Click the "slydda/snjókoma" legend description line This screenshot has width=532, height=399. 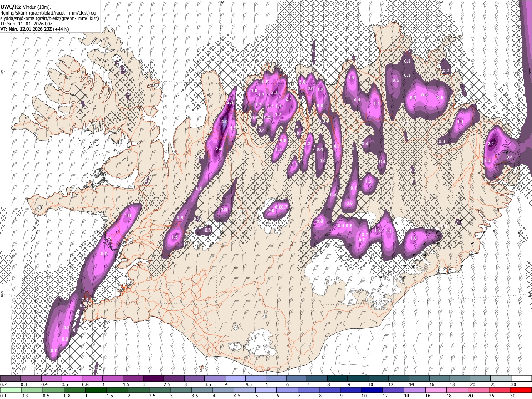coord(49,18)
